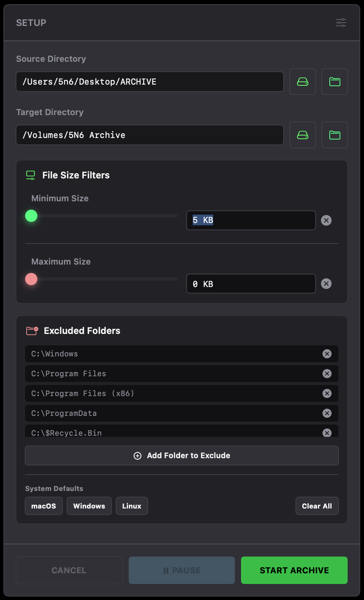Select the macOS system defaults preset
The image size is (364, 600).
43,506
